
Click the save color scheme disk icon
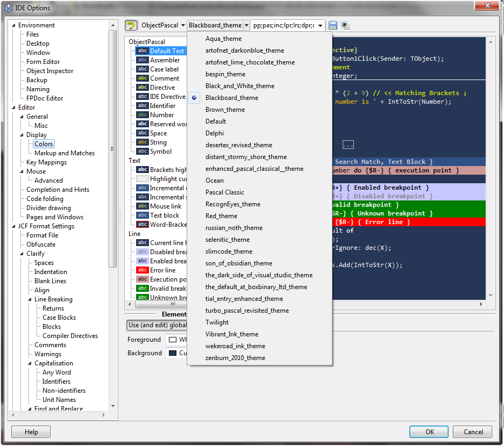[332, 25]
